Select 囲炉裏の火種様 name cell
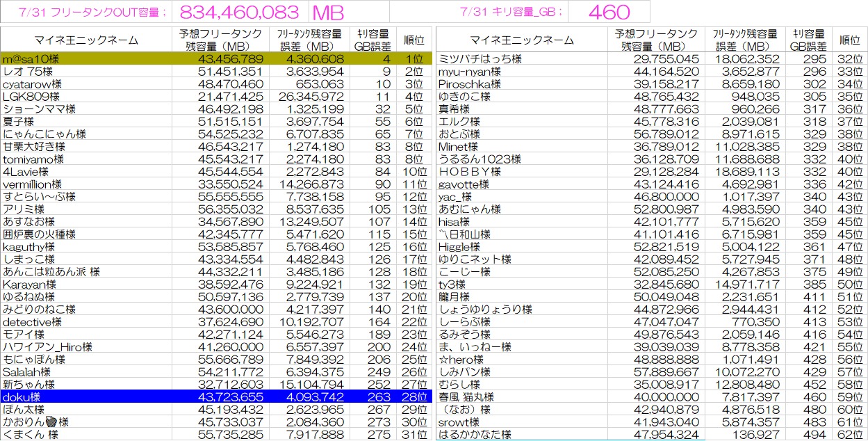 [x=86, y=234]
